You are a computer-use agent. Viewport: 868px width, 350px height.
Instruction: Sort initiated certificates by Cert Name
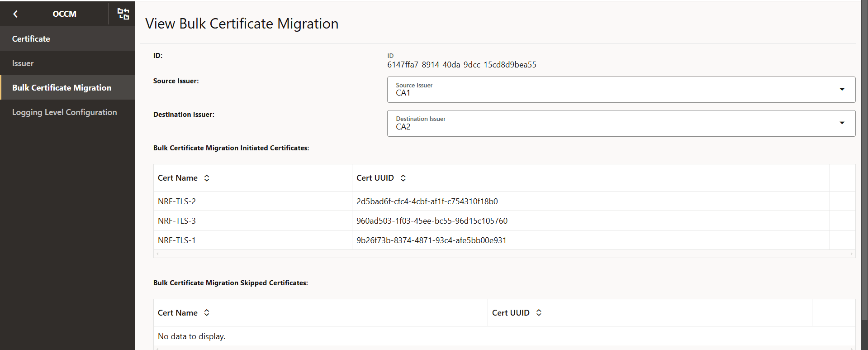point(207,178)
